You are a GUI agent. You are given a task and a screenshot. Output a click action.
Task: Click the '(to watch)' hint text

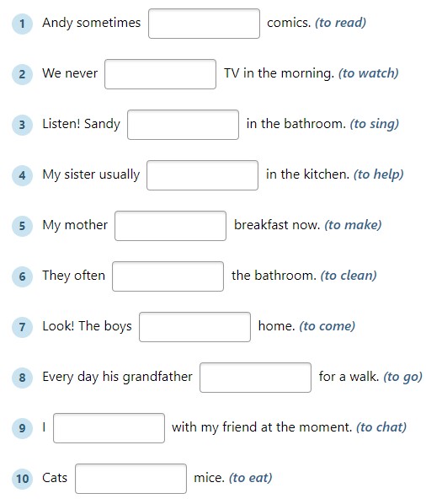(x=368, y=73)
